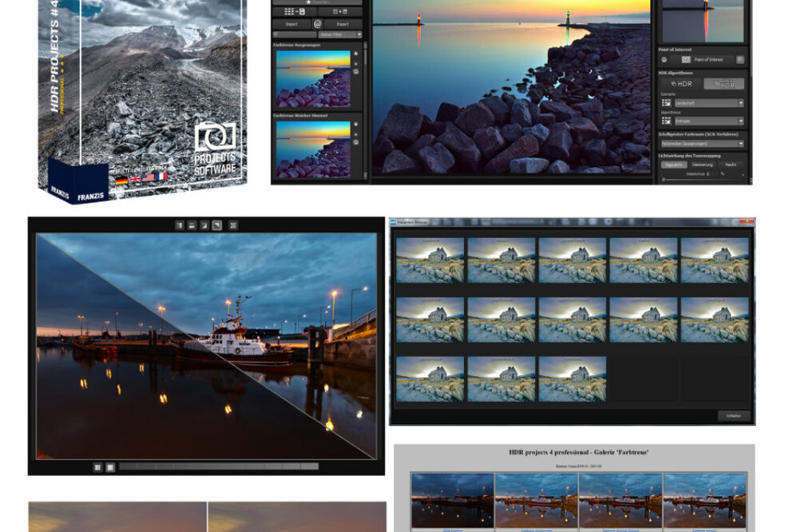Switch lighting mode to Dämmerung
Image resolution: width=789 pixels, height=532 pixels.
point(702,164)
